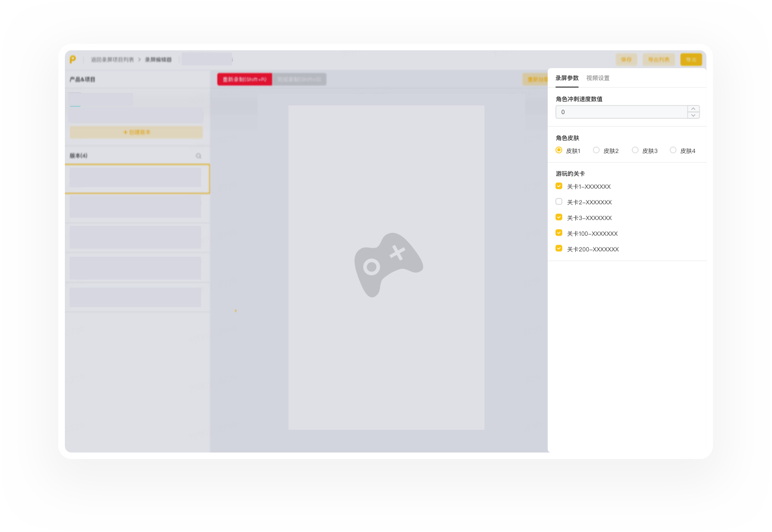Image resolution: width=772 pixels, height=532 pixels.
Task: Select the 皮肤4 radio button
Action: 673,150
